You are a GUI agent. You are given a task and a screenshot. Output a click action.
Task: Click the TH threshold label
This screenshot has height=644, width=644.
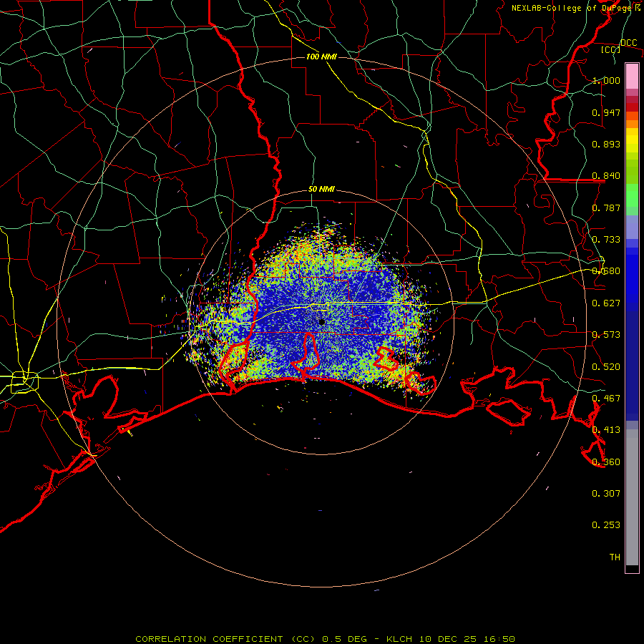(x=615, y=557)
